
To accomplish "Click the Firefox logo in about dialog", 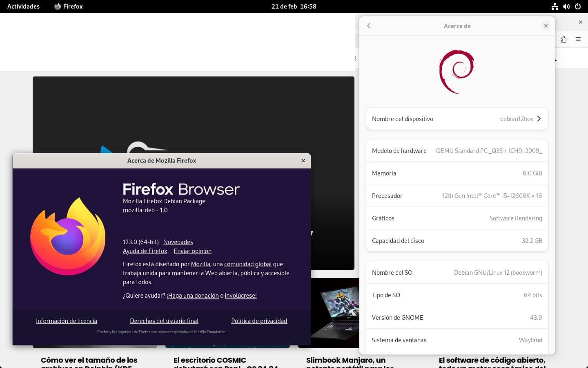I will [x=68, y=236].
